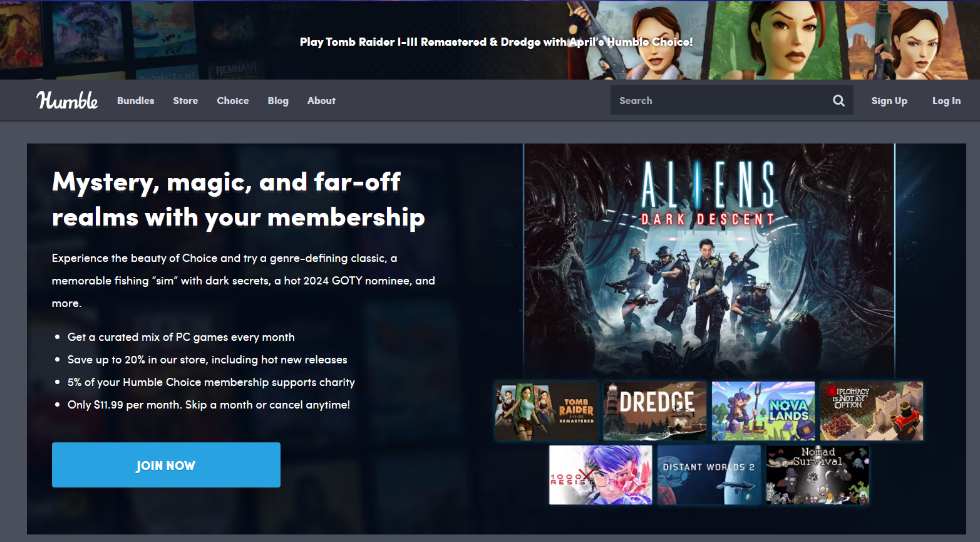Image resolution: width=980 pixels, height=542 pixels.
Task: Select the Tomb Raider Remastered thumbnail
Action: pyautogui.click(x=546, y=411)
